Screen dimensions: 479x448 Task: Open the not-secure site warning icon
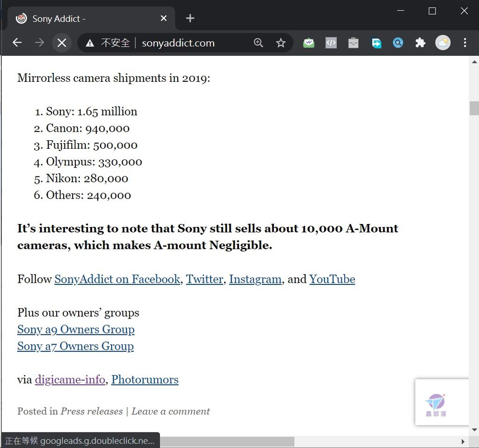point(90,43)
